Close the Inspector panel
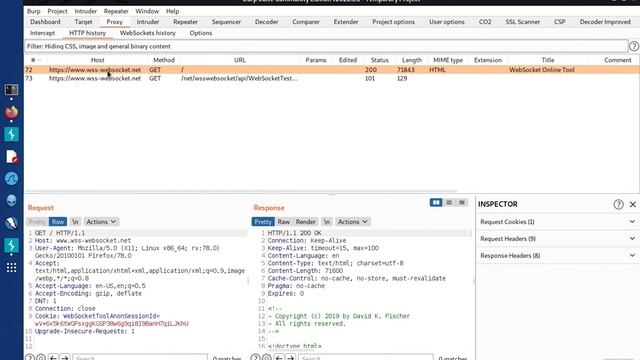The width and height of the screenshot is (640, 360). [x=633, y=204]
